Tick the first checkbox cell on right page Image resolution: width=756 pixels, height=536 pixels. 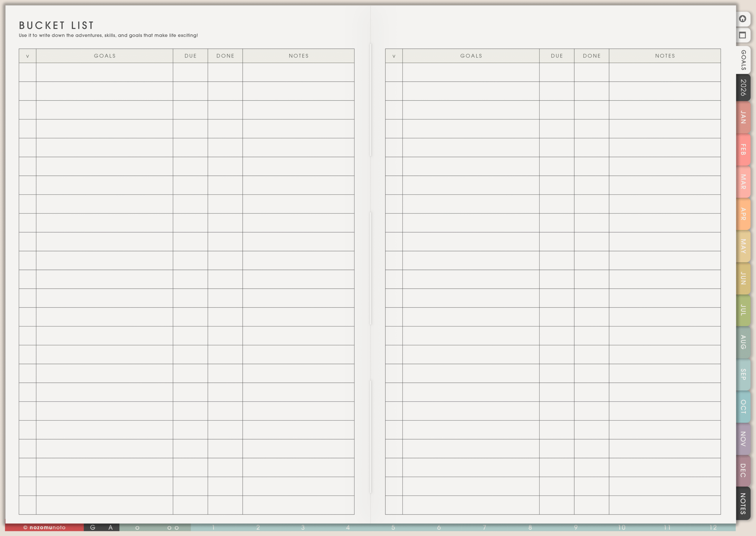pyautogui.click(x=394, y=72)
